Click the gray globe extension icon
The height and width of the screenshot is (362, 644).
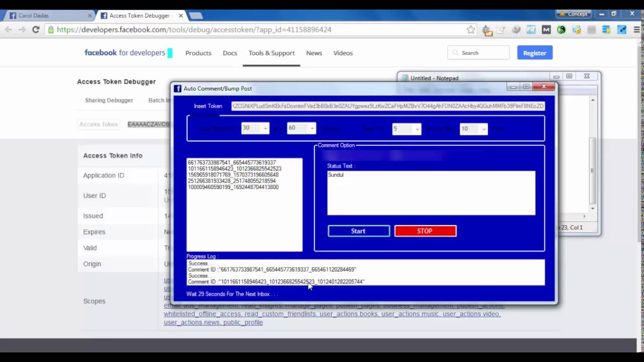tap(516, 30)
